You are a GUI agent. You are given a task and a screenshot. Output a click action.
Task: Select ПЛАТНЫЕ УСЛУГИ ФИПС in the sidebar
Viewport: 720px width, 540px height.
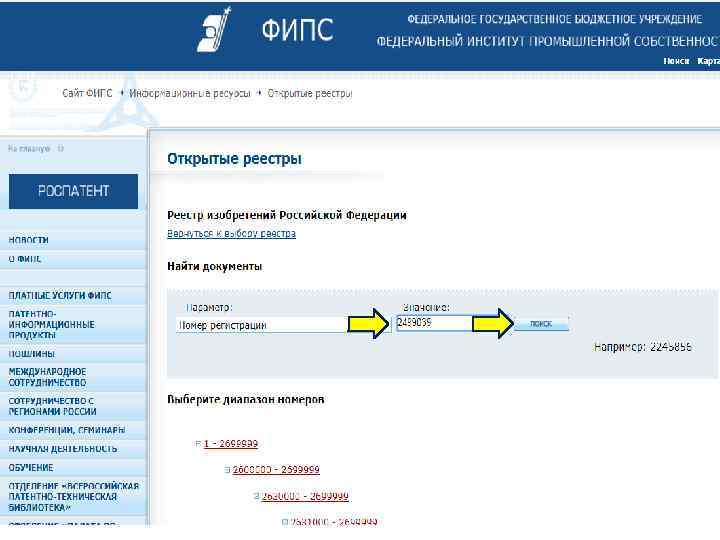pyautogui.click(x=60, y=296)
